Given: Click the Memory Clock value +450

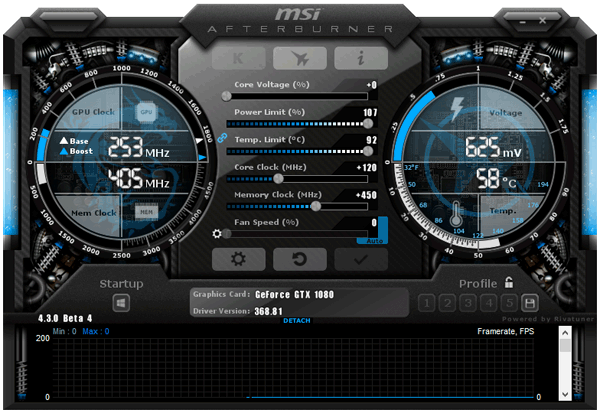Looking at the screenshot, I should [x=367, y=195].
